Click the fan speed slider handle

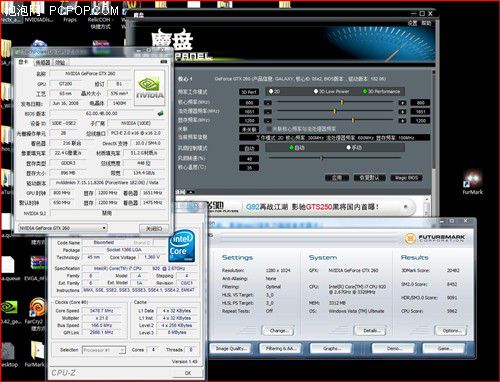(322, 157)
